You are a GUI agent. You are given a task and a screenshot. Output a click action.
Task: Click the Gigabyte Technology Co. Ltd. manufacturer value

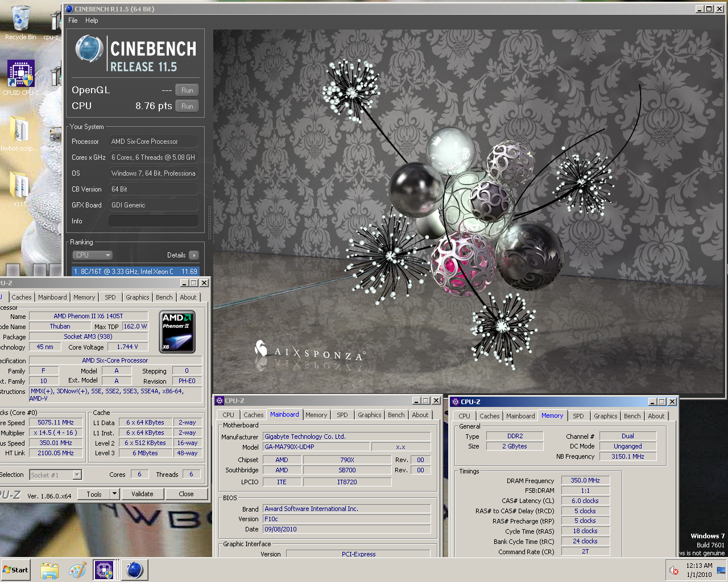tap(347, 436)
